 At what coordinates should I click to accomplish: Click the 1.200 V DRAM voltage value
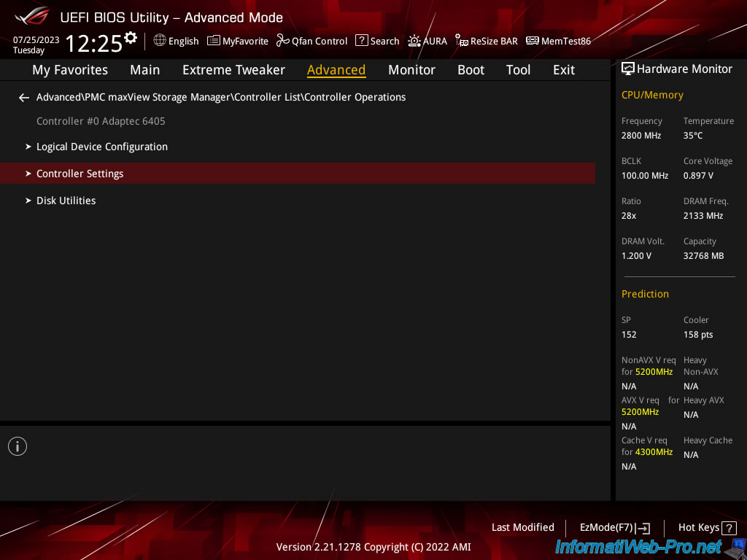pyautogui.click(x=636, y=256)
